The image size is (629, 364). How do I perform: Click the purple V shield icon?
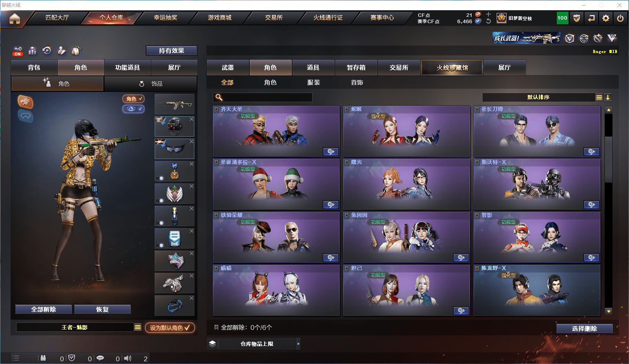click(x=570, y=38)
